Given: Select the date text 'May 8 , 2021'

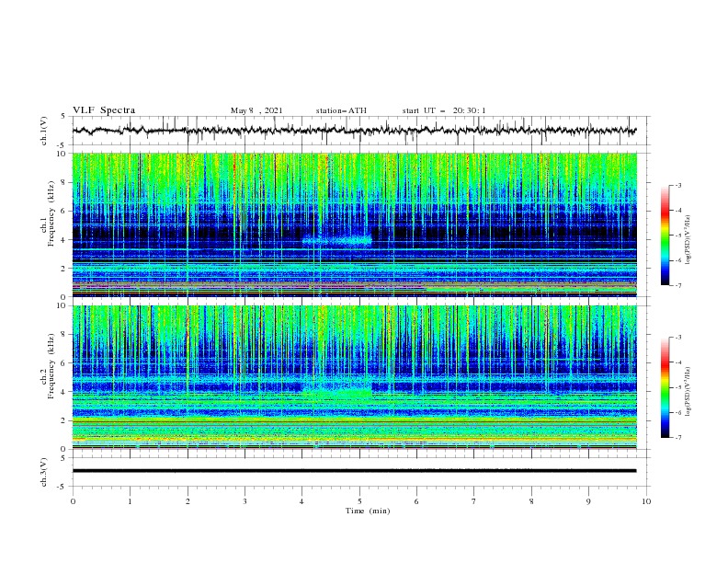Looking at the screenshot, I should (256, 110).
